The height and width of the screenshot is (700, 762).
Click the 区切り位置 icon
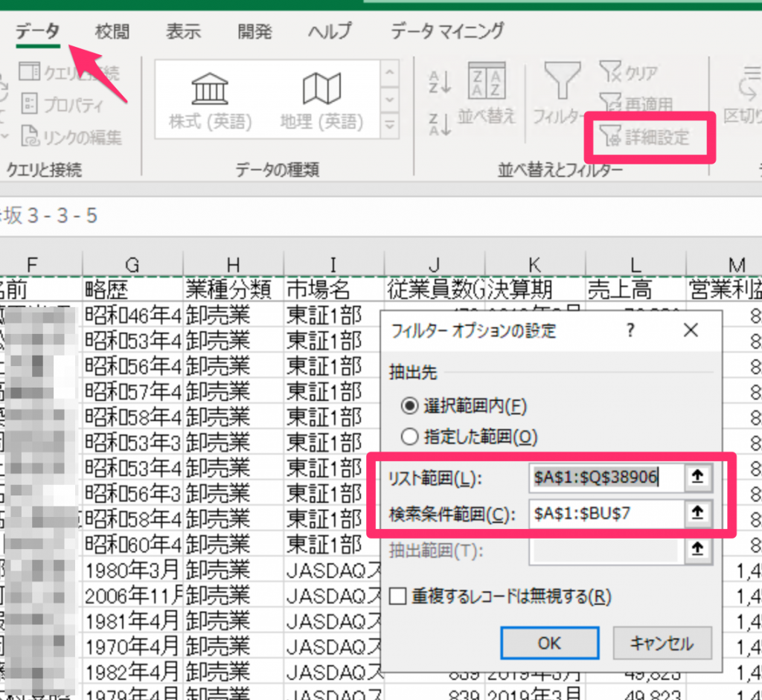click(x=743, y=94)
